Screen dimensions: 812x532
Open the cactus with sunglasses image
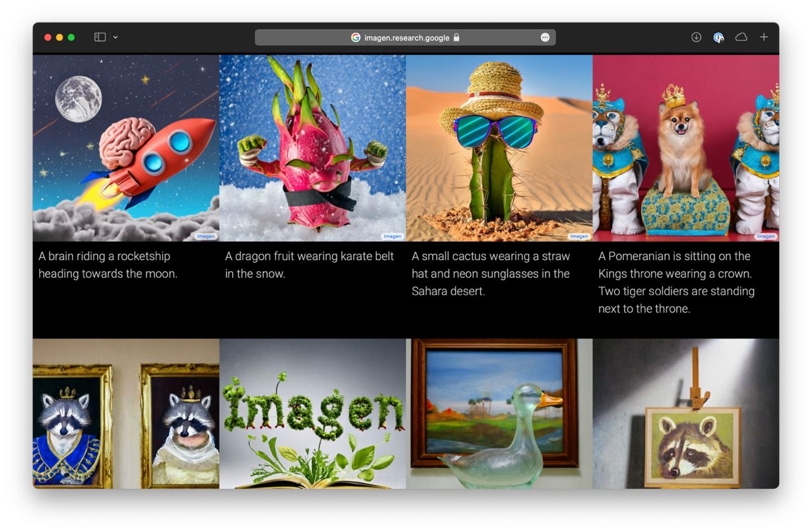499,148
